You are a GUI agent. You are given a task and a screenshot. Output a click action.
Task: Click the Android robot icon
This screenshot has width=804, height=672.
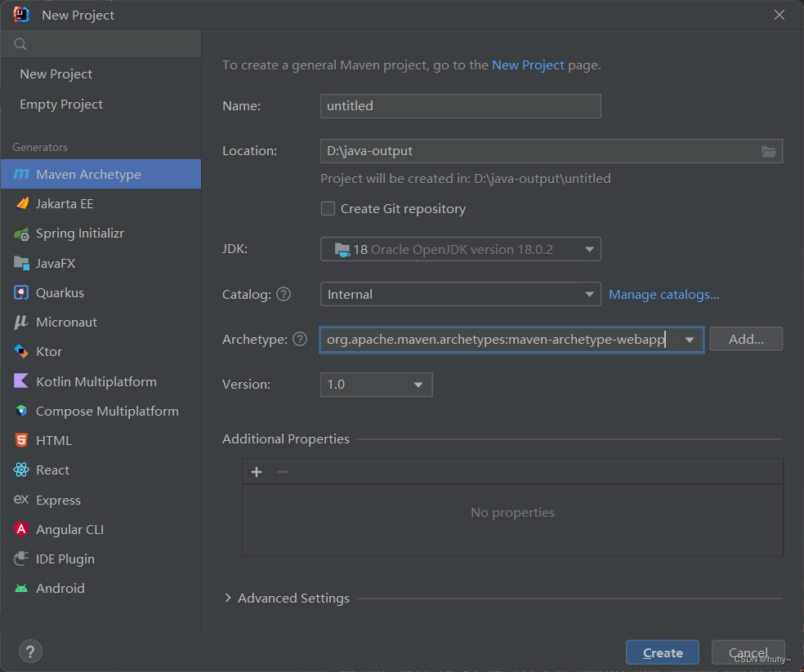21,588
